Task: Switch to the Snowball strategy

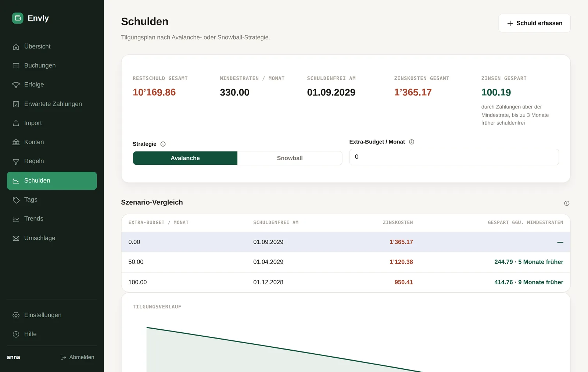Action: coord(290,158)
